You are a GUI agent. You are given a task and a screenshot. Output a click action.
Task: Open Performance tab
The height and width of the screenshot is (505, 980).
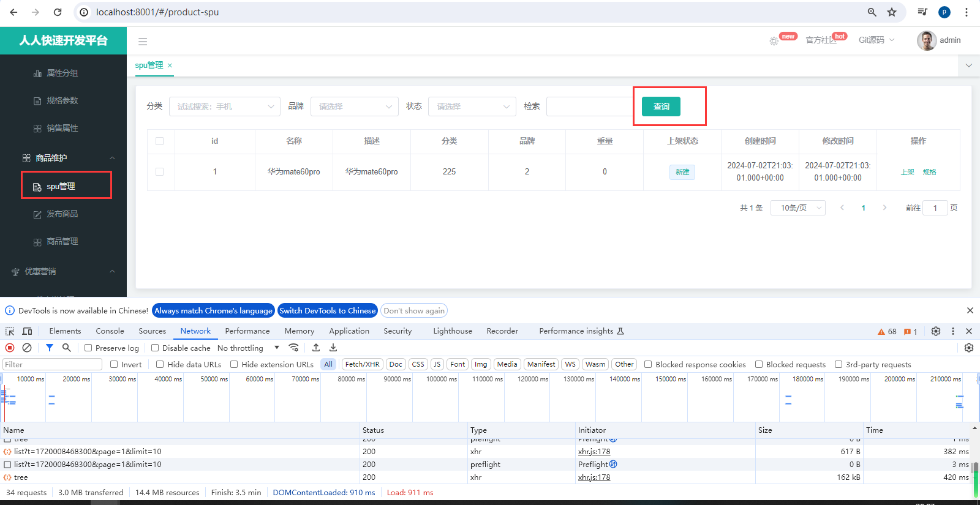coord(247,331)
